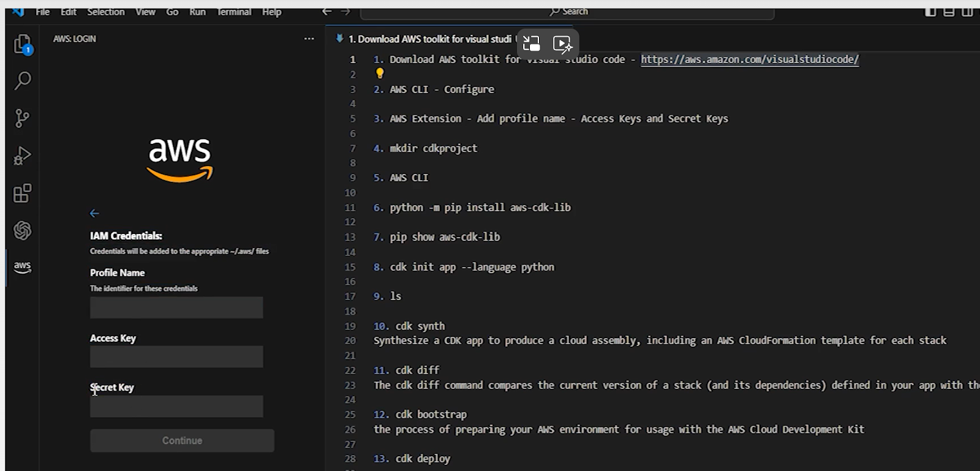Open the Help menu
This screenshot has height=471, width=980.
point(272,12)
